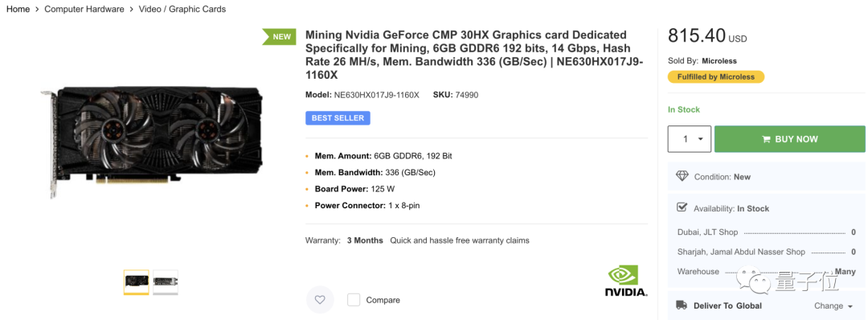Open Computer Hardware breadcrumb category
The image size is (868, 320).
(x=84, y=9)
